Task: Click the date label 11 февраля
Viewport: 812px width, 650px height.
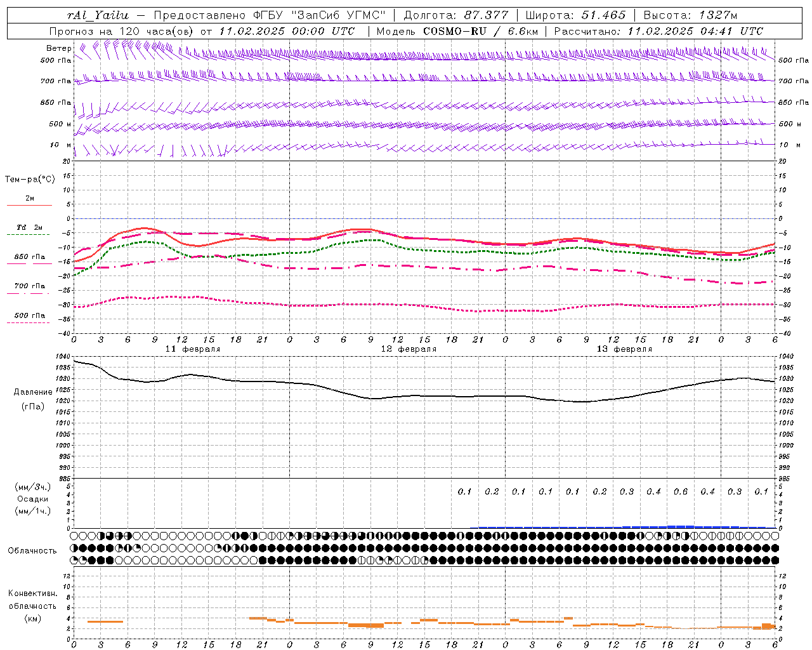Action: point(193,349)
